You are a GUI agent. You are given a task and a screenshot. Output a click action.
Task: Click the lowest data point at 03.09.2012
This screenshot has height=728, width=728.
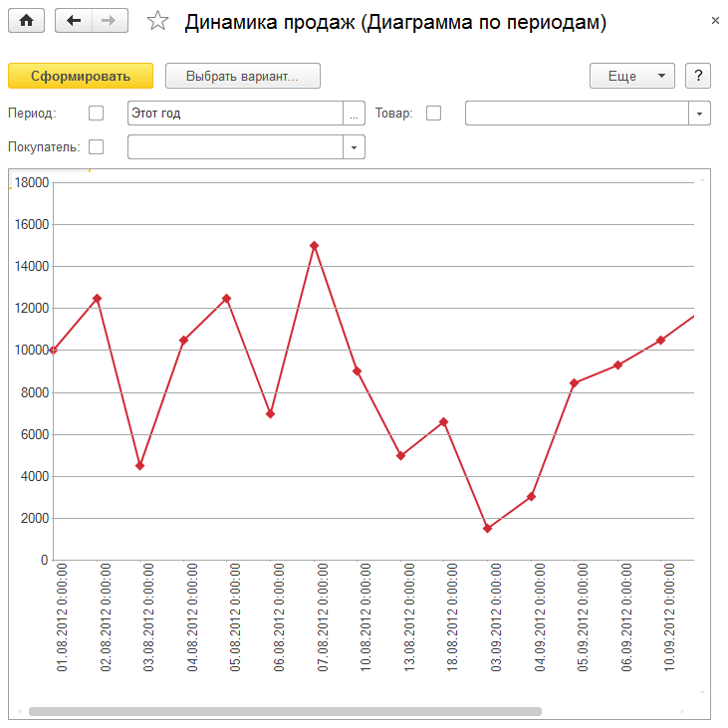click(x=487, y=528)
